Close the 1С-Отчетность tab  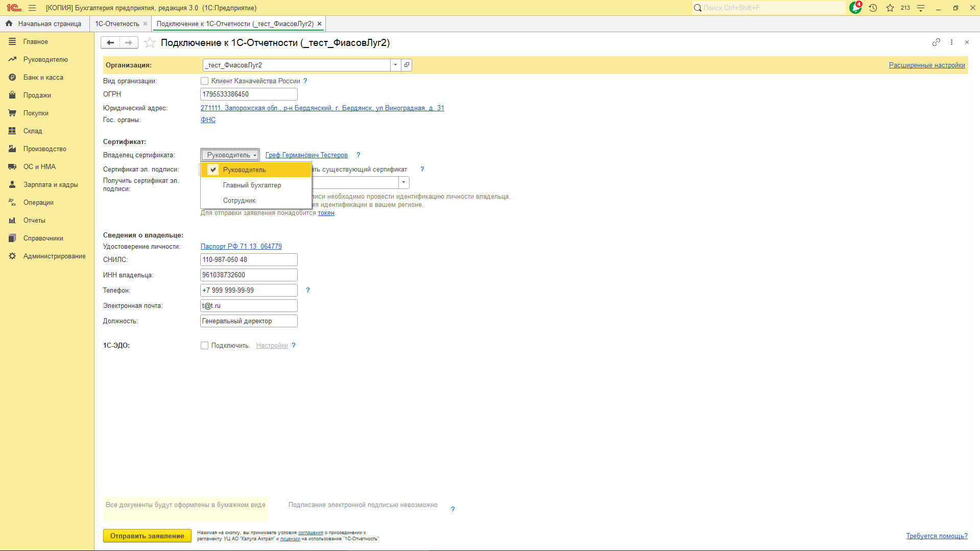click(x=145, y=24)
